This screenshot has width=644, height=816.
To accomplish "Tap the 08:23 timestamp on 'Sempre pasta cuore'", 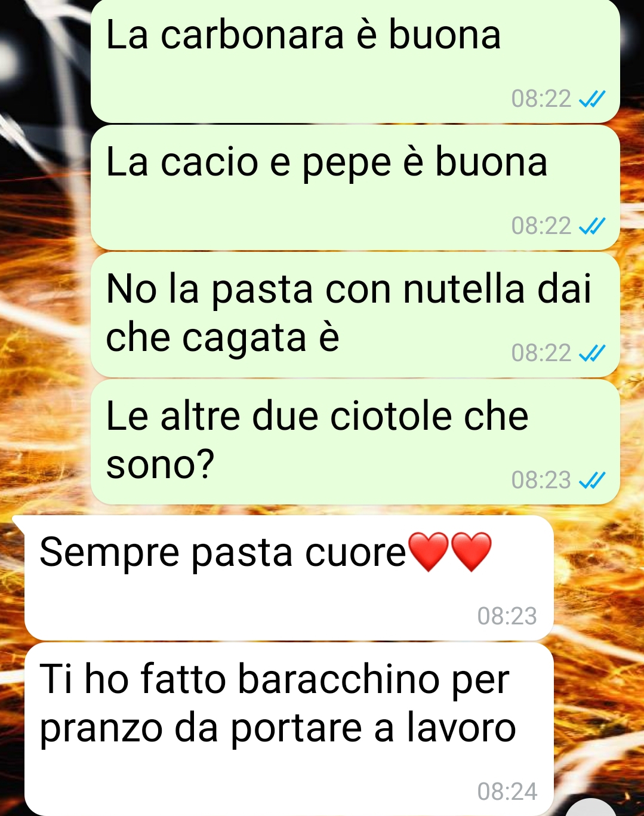I will click(507, 616).
